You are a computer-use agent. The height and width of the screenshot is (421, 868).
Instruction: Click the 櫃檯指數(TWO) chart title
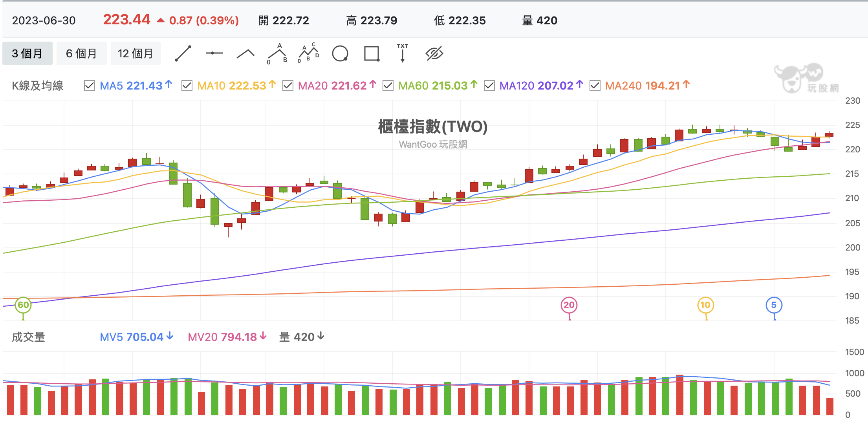pyautogui.click(x=433, y=126)
